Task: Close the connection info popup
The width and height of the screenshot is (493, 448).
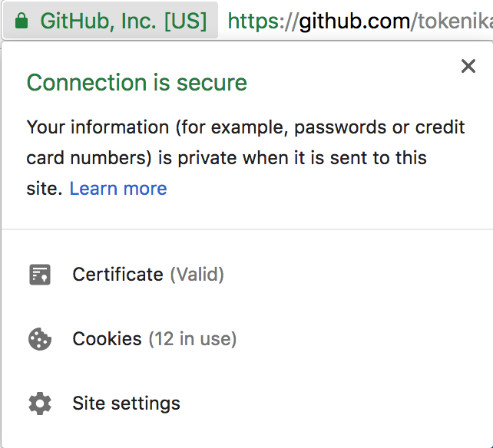Action: tap(468, 66)
